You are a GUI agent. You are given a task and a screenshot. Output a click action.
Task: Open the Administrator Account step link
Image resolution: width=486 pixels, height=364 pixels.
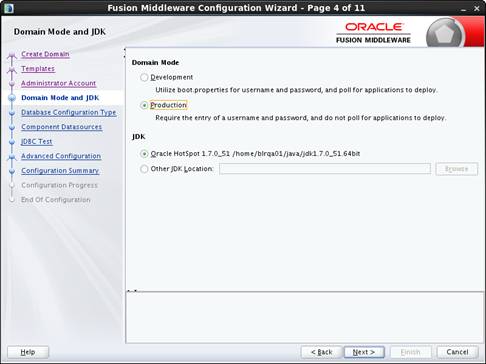(x=59, y=83)
